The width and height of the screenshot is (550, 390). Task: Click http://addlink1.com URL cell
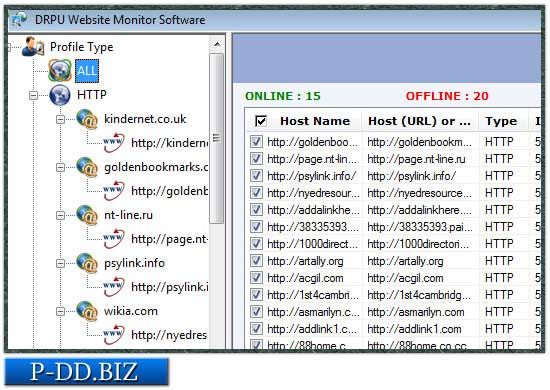click(414, 329)
